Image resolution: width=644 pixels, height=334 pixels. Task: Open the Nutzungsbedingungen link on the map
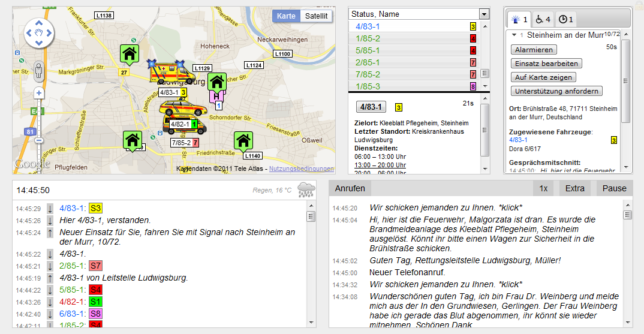pyautogui.click(x=302, y=169)
